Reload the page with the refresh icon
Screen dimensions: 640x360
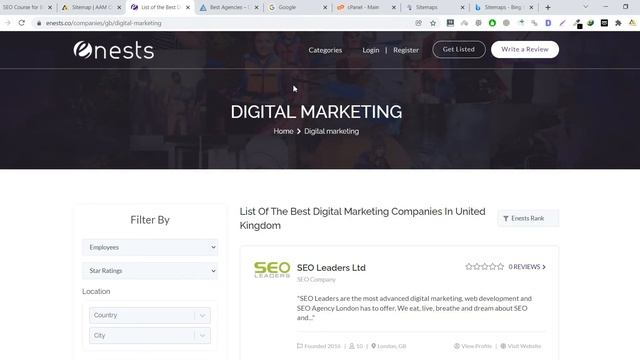pyautogui.click(x=22, y=23)
